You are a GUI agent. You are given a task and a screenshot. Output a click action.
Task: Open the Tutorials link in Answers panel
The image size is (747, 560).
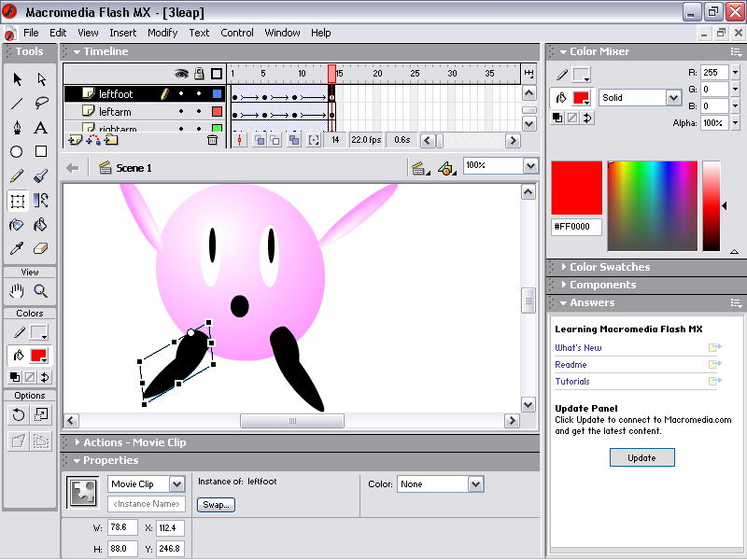click(572, 382)
